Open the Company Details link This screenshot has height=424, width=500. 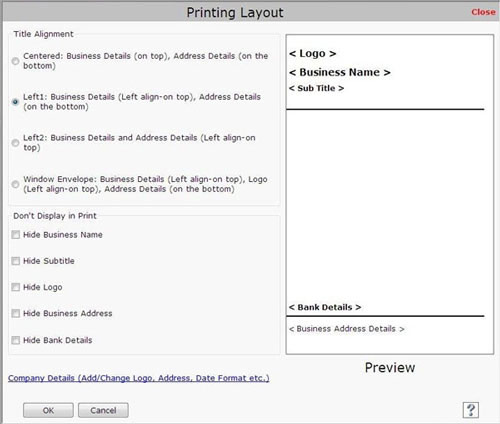139,378
